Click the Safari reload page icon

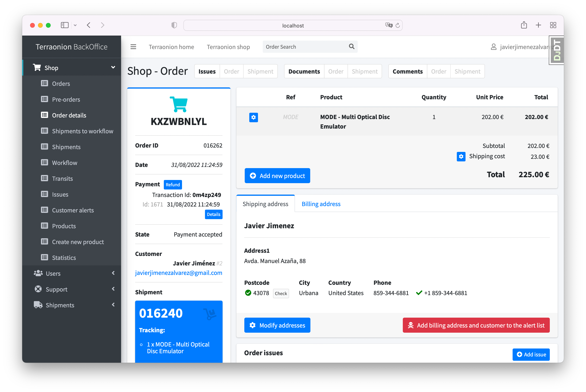tap(397, 26)
